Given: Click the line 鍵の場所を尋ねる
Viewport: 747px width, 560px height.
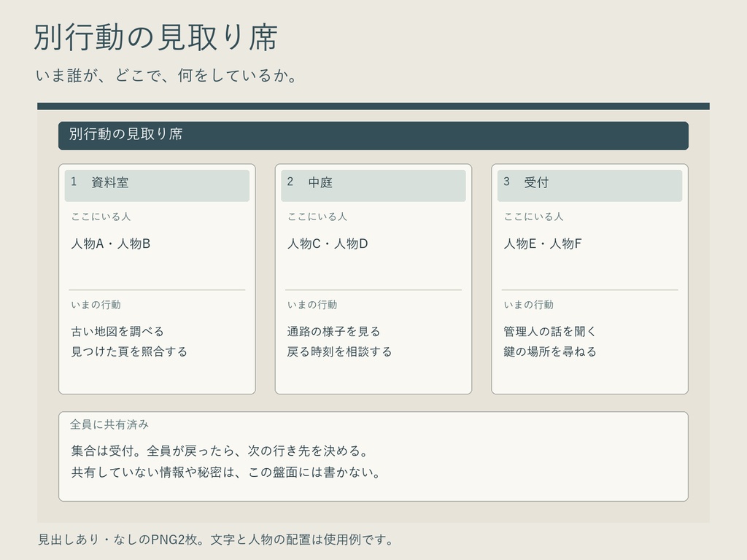Looking at the screenshot, I should click(x=550, y=352).
